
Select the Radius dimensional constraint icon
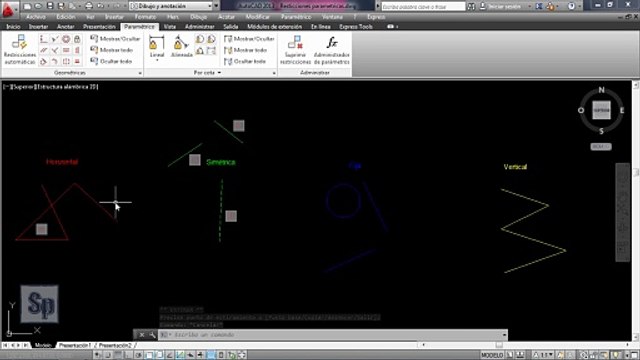point(200,39)
